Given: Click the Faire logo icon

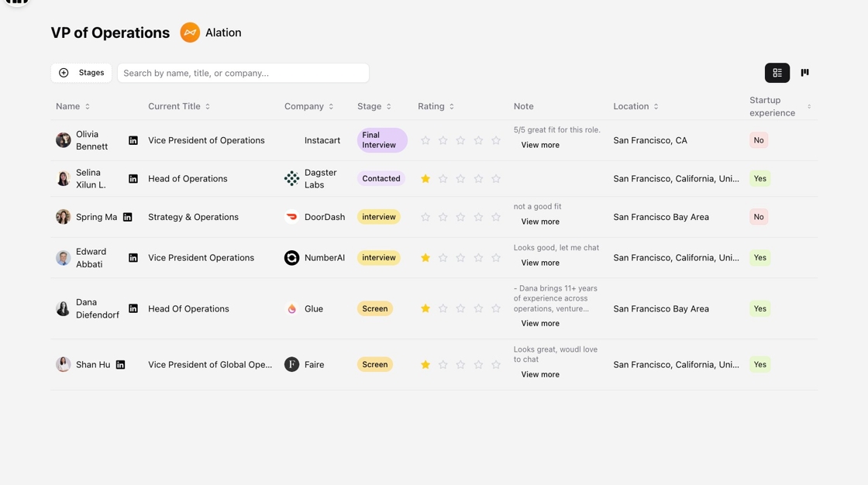Looking at the screenshot, I should click(x=291, y=364).
